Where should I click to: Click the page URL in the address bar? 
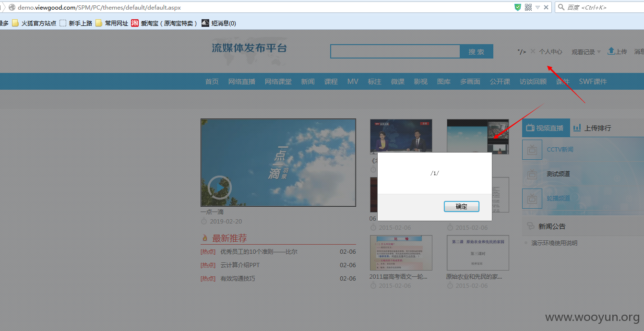[x=99, y=8]
